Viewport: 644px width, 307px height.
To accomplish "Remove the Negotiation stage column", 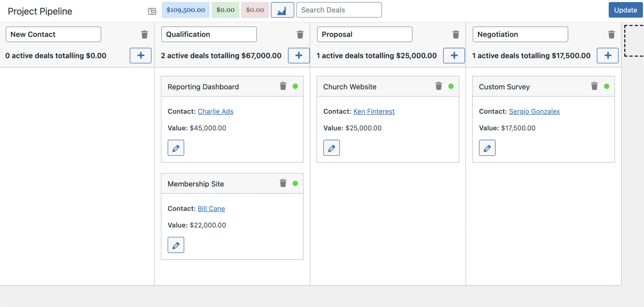I will [x=611, y=34].
